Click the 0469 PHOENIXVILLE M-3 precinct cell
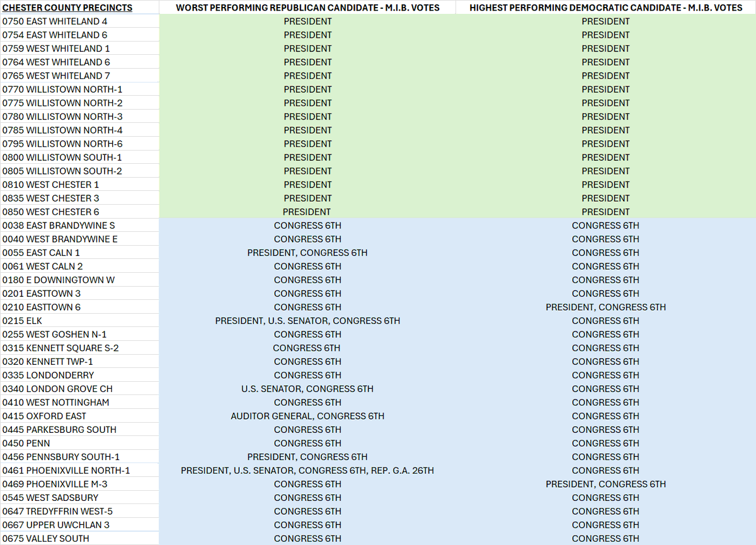 (x=79, y=484)
